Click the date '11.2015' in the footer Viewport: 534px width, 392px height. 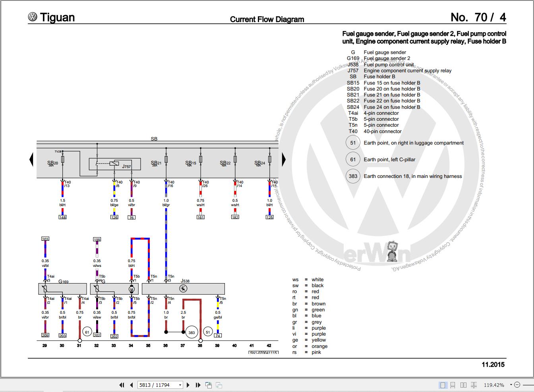click(493, 365)
